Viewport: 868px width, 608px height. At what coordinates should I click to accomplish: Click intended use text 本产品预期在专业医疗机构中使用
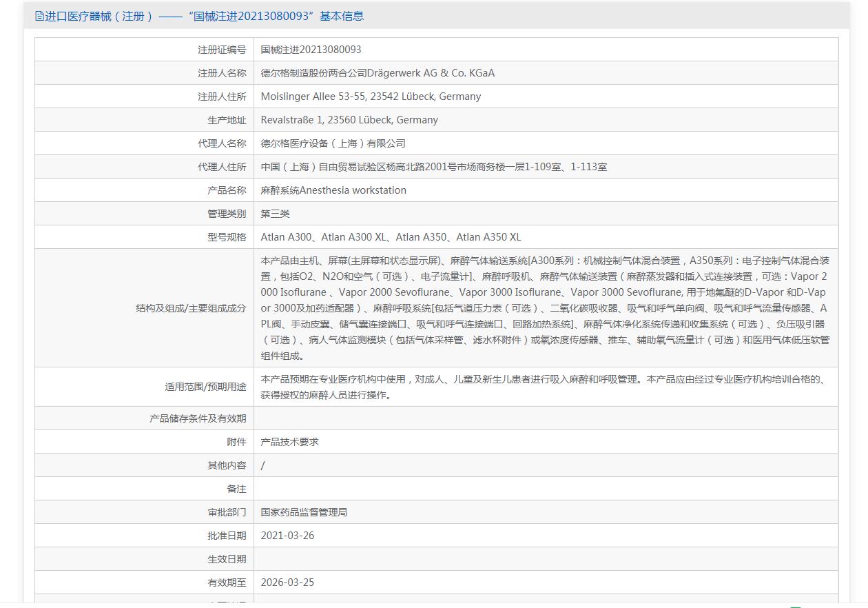point(544,387)
